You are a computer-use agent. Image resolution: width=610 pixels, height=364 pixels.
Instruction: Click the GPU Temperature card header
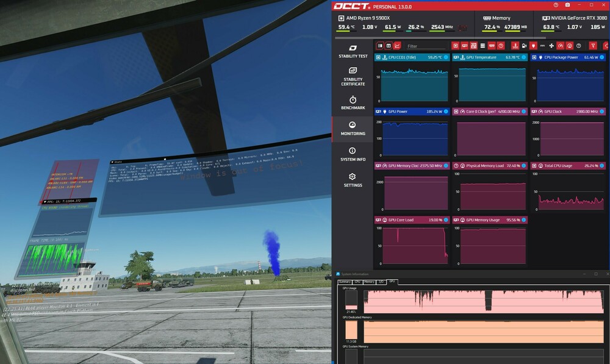(x=490, y=57)
